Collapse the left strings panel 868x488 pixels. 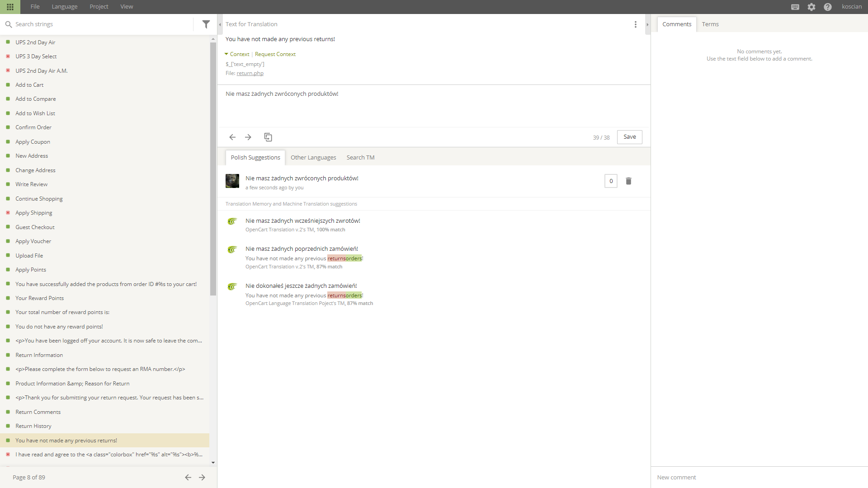pos(220,24)
